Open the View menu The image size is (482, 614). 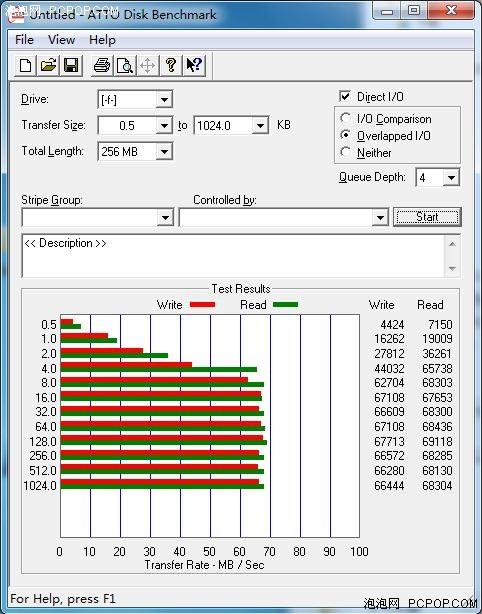pyautogui.click(x=61, y=40)
